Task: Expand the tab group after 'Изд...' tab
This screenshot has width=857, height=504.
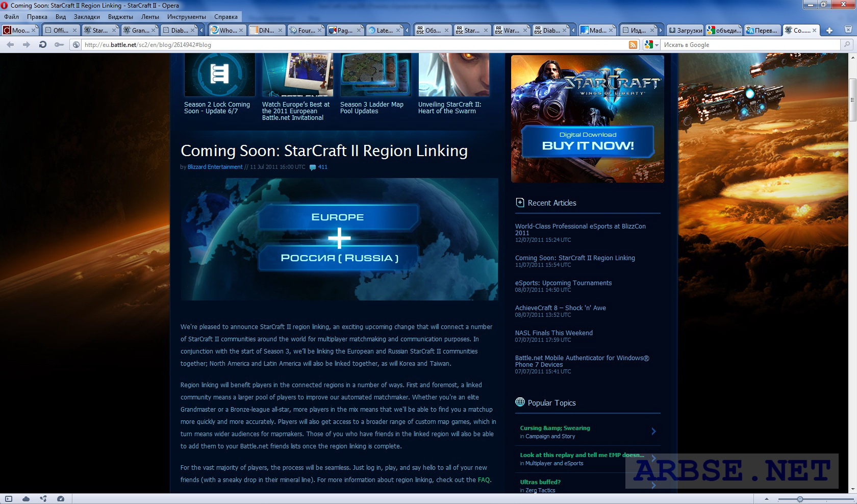Action: point(661,30)
